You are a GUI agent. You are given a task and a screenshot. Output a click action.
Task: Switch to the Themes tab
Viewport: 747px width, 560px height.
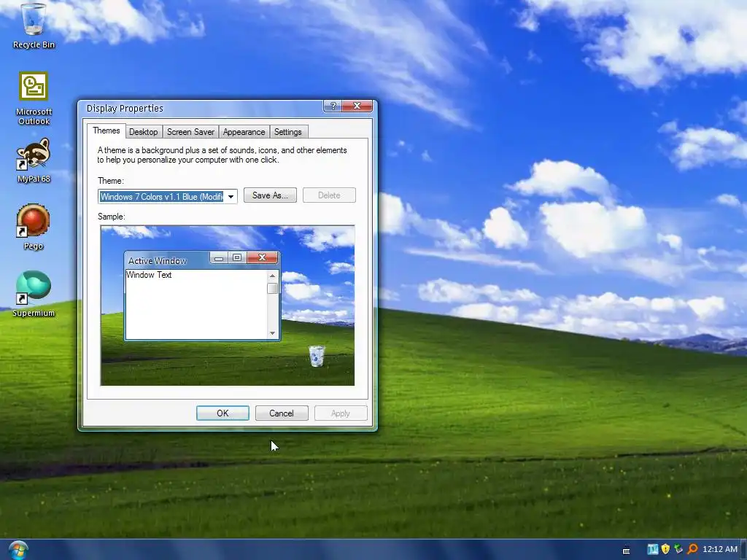(107, 131)
